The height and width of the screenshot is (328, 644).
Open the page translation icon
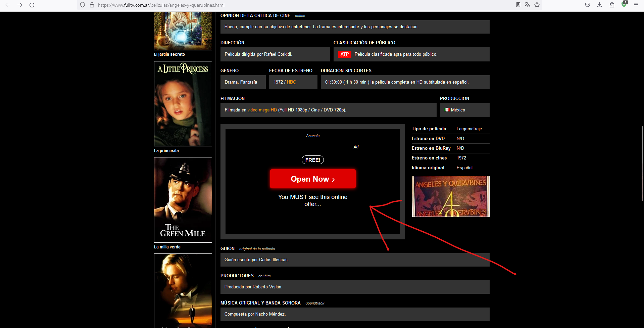point(527,5)
